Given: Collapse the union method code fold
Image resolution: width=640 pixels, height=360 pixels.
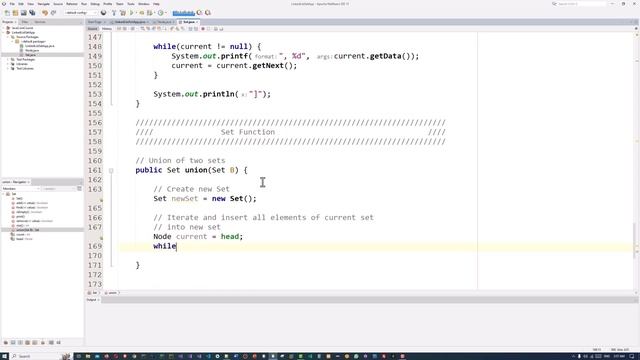Looking at the screenshot, I should [x=111, y=171].
